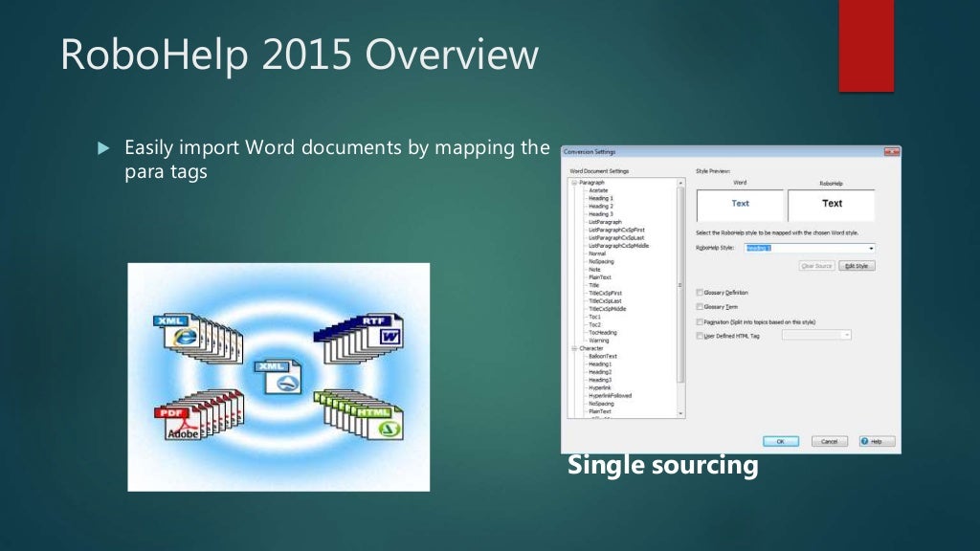The image size is (980, 551).
Task: Select NoSpacing under Character
Action: click(601, 404)
